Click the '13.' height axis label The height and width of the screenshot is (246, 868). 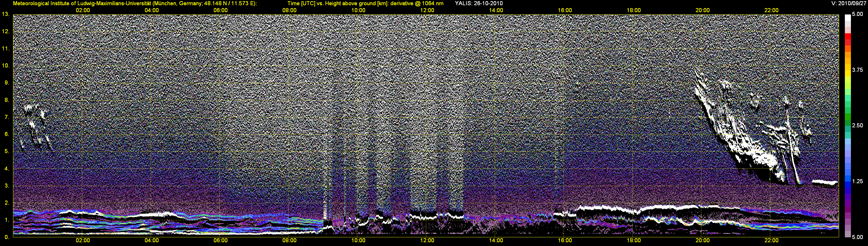(6, 14)
